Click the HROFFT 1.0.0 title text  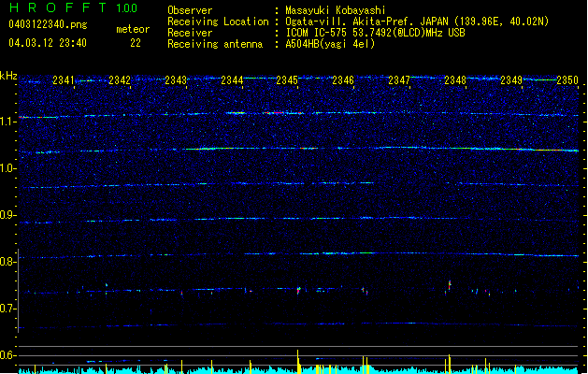point(74,7)
